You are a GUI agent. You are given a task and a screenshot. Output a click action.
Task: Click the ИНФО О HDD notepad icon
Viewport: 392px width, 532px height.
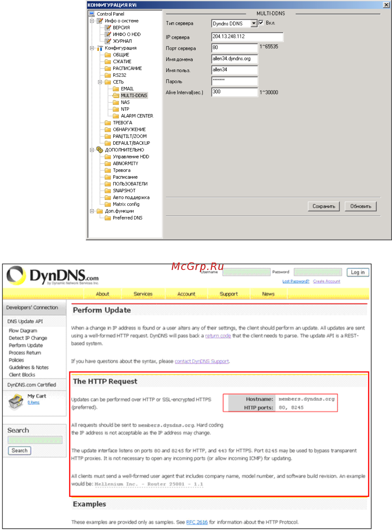click(108, 34)
